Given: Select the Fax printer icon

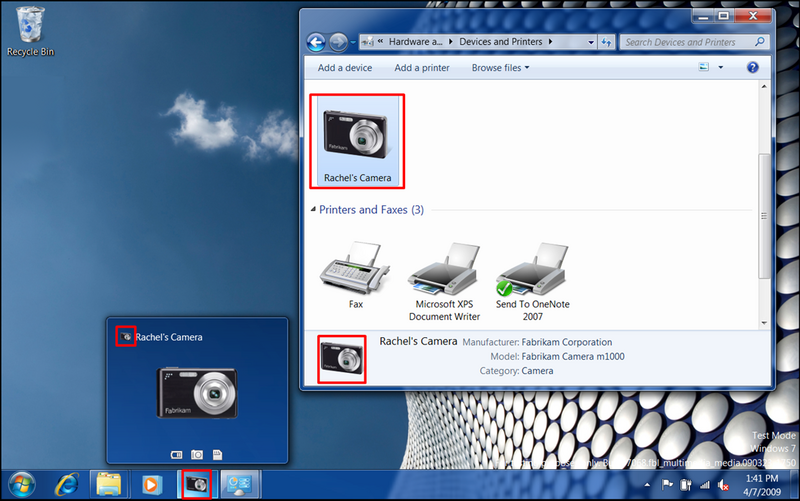Looking at the screenshot, I should [355, 270].
